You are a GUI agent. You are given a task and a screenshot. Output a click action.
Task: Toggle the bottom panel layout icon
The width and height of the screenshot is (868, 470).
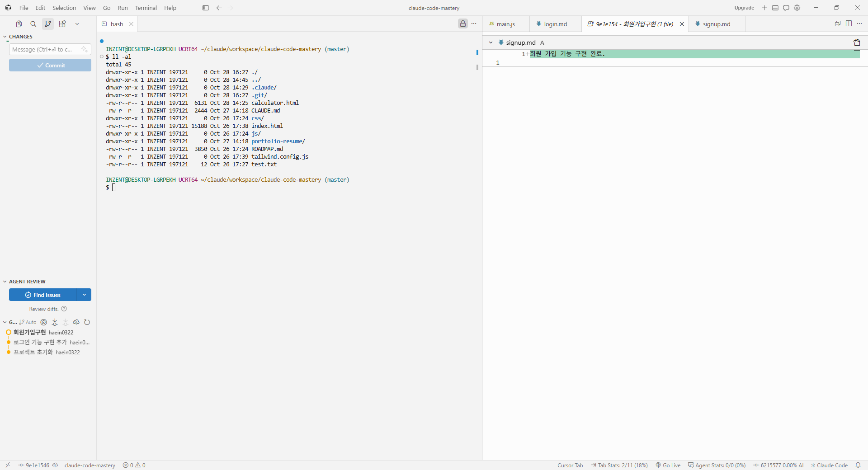[775, 8]
